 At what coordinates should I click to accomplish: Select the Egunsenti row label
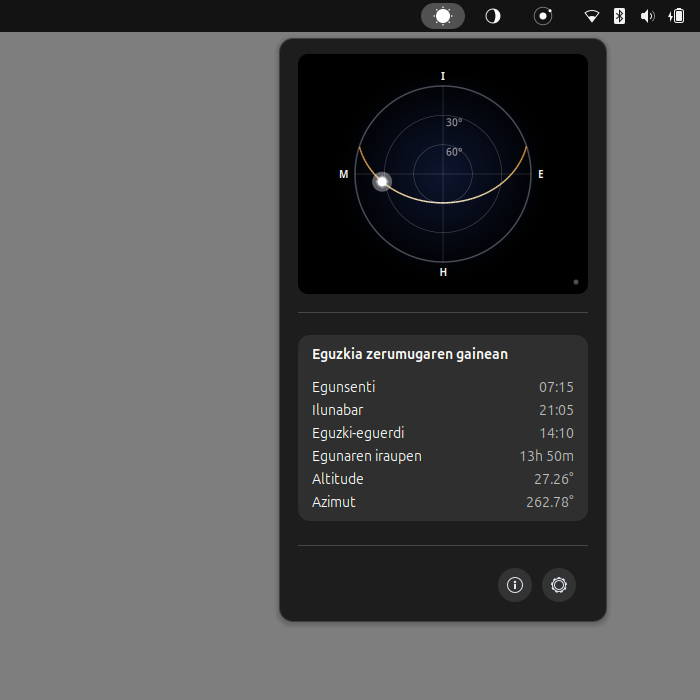click(x=343, y=387)
